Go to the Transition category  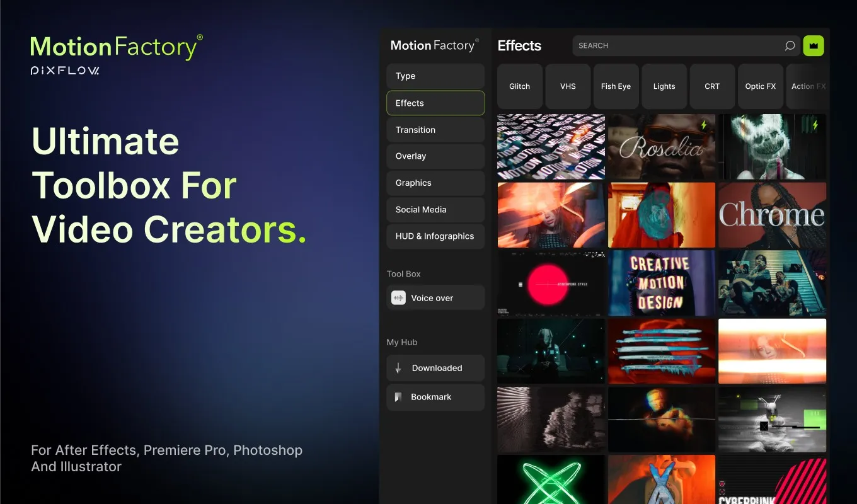[435, 130]
